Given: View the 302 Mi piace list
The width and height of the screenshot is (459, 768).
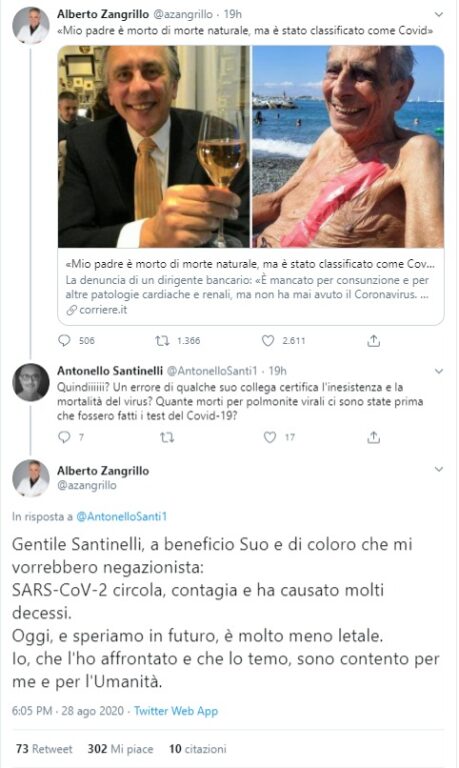Looking at the screenshot, I should tap(121, 748).
